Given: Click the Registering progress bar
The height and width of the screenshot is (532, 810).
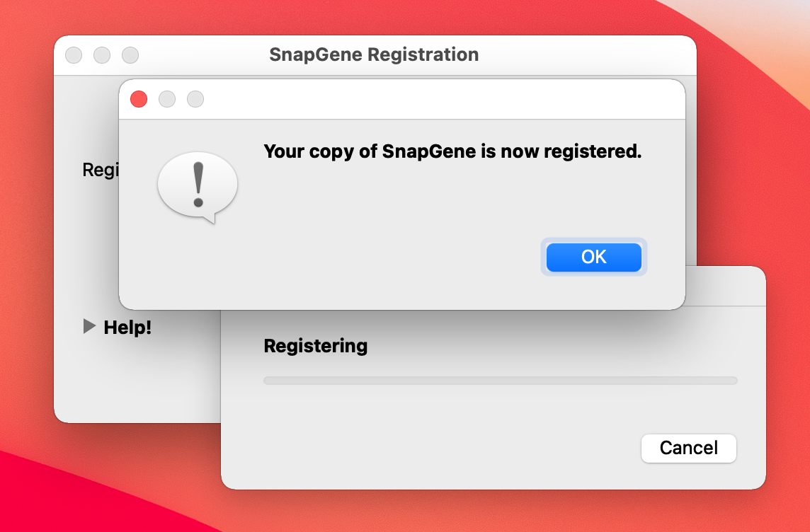Looking at the screenshot, I should [500, 381].
